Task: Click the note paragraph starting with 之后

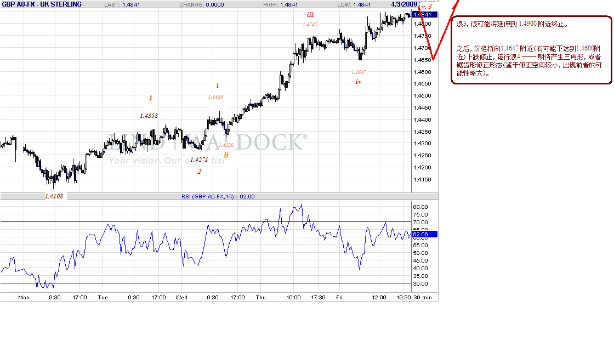Action: (529, 61)
